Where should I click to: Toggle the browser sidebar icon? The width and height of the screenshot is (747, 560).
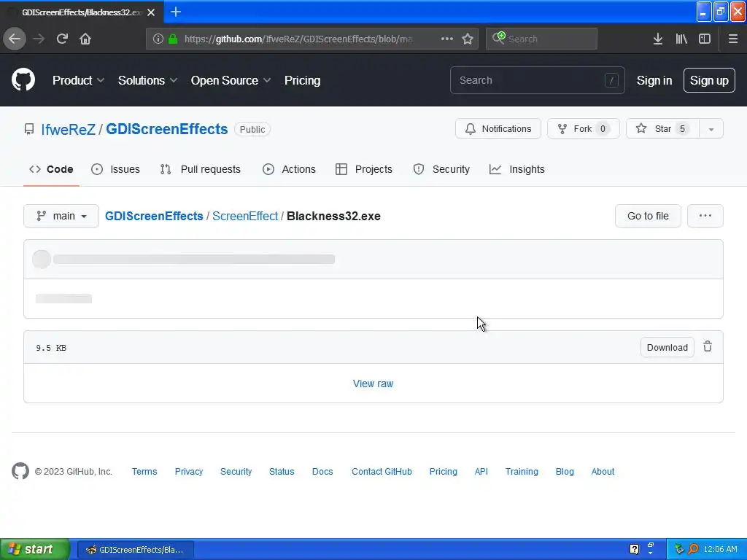705,39
